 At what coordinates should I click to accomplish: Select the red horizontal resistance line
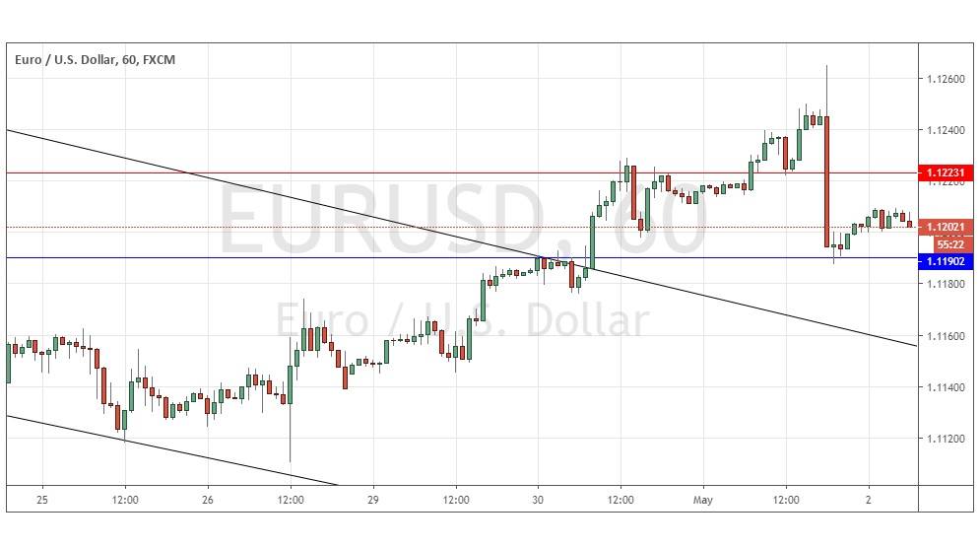coord(394,172)
